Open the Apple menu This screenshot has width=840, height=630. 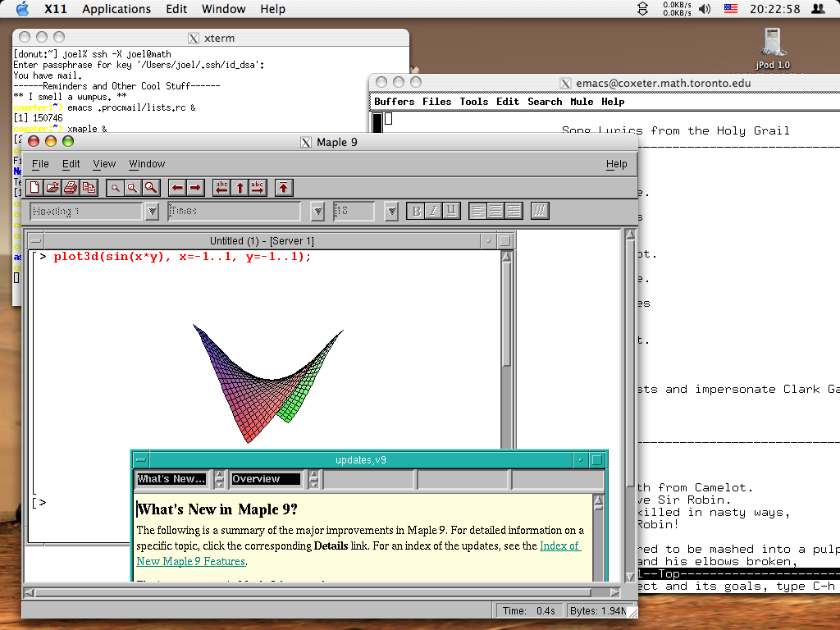(22, 8)
